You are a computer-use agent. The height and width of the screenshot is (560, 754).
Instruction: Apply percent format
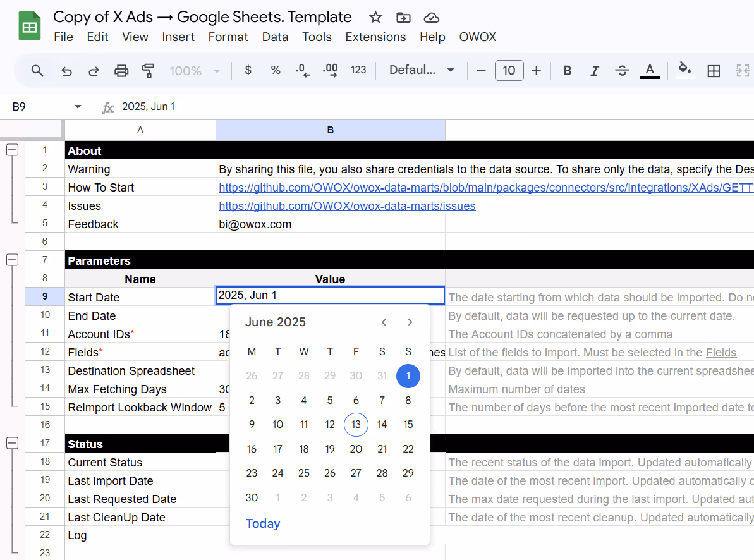(275, 70)
